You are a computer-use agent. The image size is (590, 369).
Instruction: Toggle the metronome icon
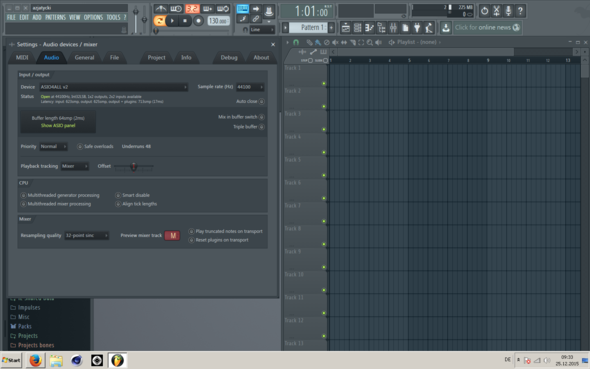(161, 8)
